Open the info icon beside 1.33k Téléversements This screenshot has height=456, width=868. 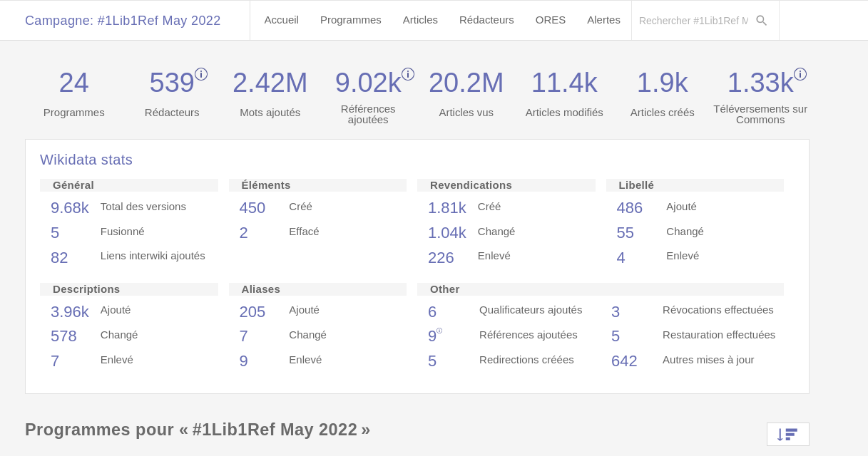pyautogui.click(x=800, y=74)
